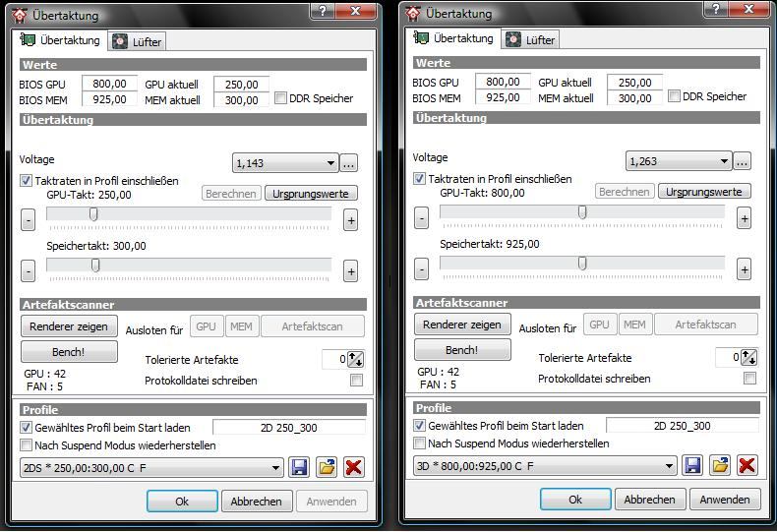
Task: Select Übertaktung tab in left window
Action: [59, 40]
